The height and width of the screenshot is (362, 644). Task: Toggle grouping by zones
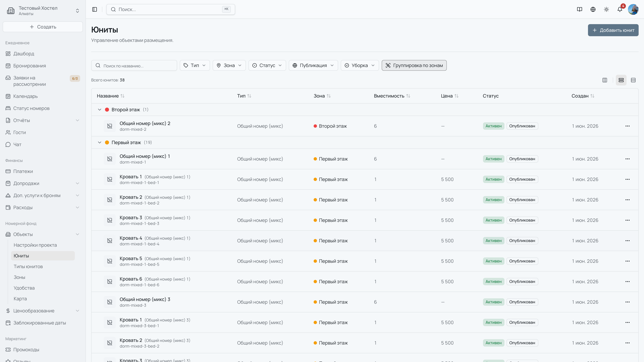point(414,65)
